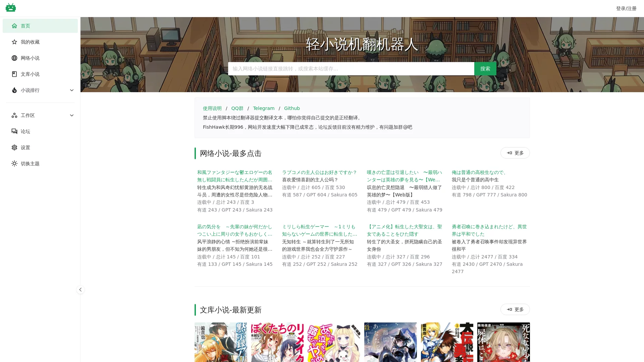This screenshot has height=362, width=644.
Task: Open novel 和風ファンタジーな鬱エロゲー
Action: pyautogui.click(x=235, y=176)
